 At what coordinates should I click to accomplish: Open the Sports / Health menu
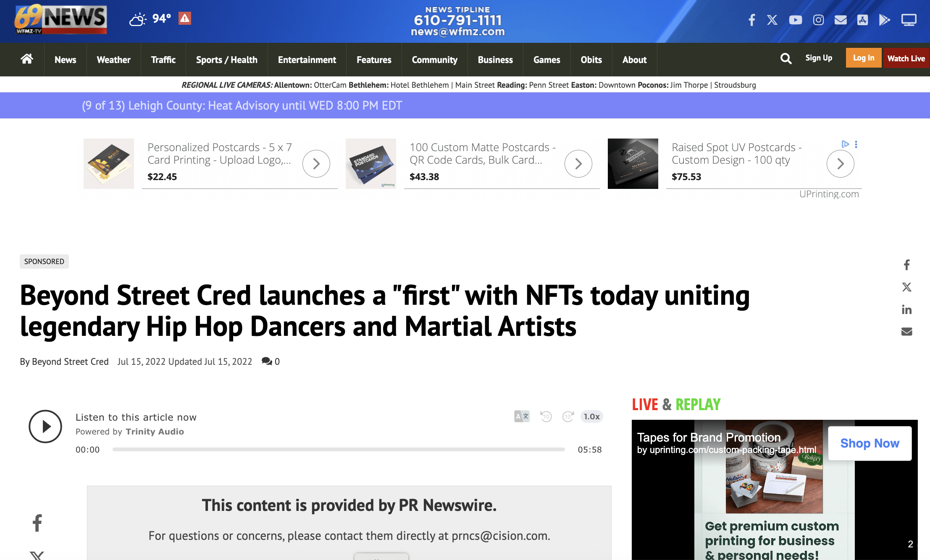coord(226,60)
